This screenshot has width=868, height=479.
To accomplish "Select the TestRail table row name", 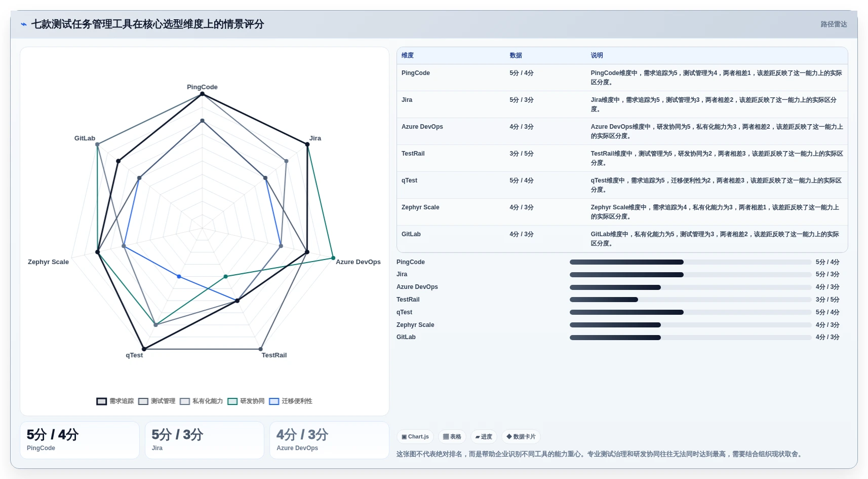I will (x=413, y=154).
